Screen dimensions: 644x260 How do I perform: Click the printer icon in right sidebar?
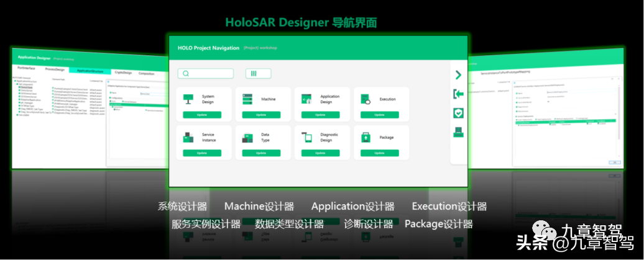(x=458, y=132)
